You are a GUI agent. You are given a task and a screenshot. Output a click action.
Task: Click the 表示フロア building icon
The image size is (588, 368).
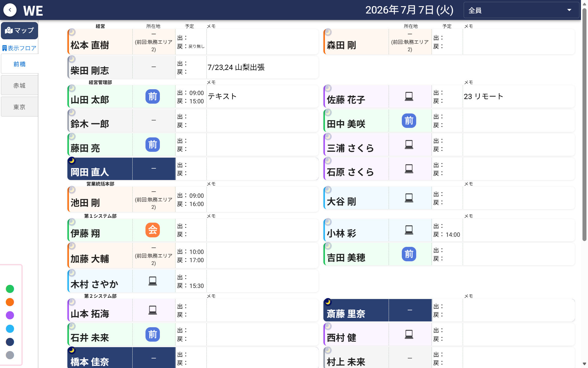coord(5,48)
